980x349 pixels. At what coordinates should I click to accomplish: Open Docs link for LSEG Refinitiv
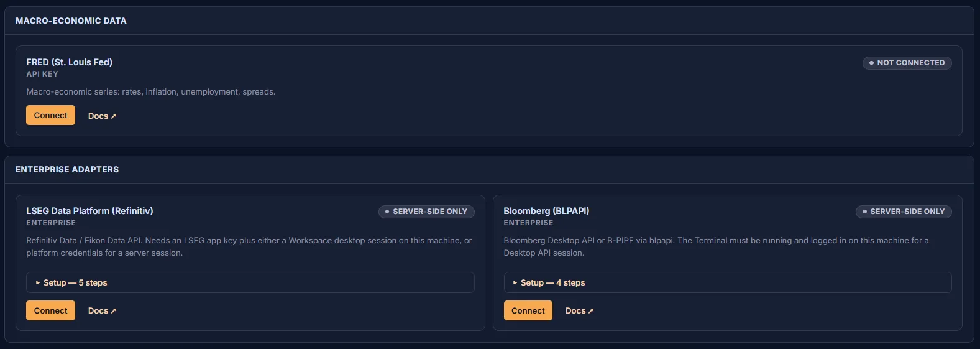coord(102,310)
